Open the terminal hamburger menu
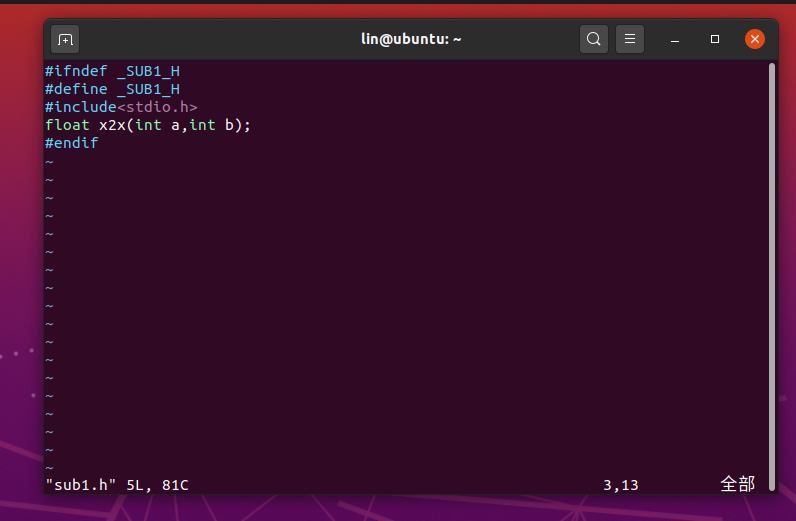Screen dimensions: 796x521 pos(629,39)
